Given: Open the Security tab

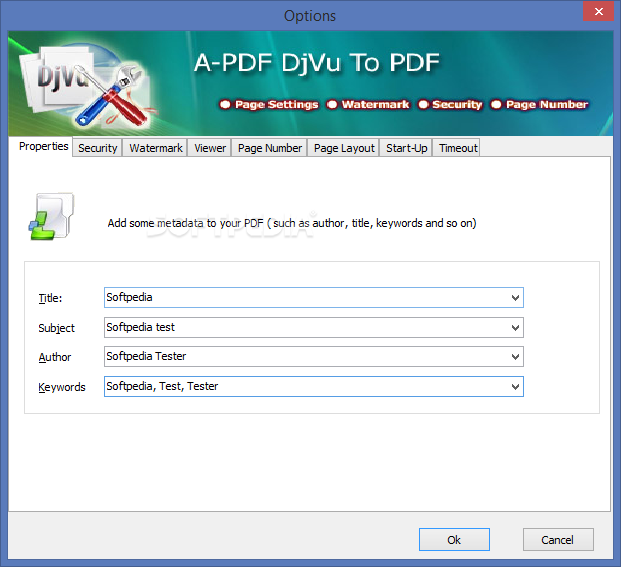Looking at the screenshot, I should [x=97, y=148].
